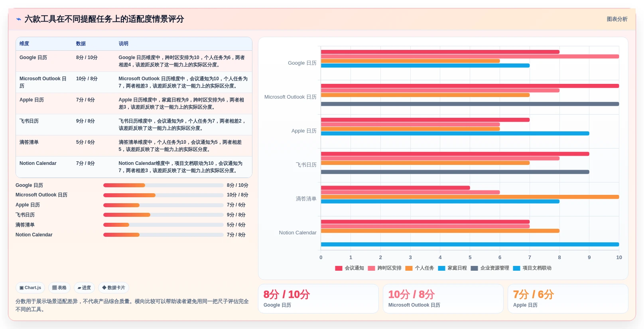
Task: Select the Microsoft Outlook 日历 table row name
Action: pyautogui.click(x=43, y=82)
